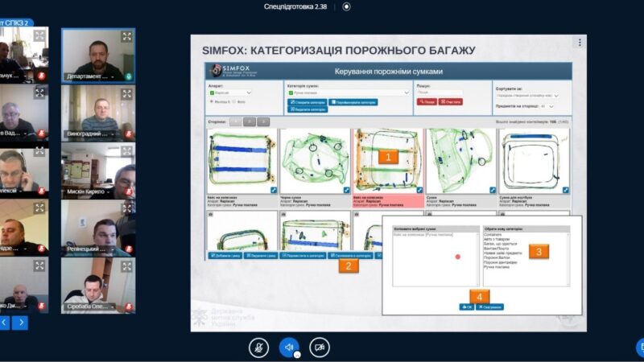Open the name dropdown on Виноградний tile
This screenshot has width=644, height=362.
click(113, 134)
